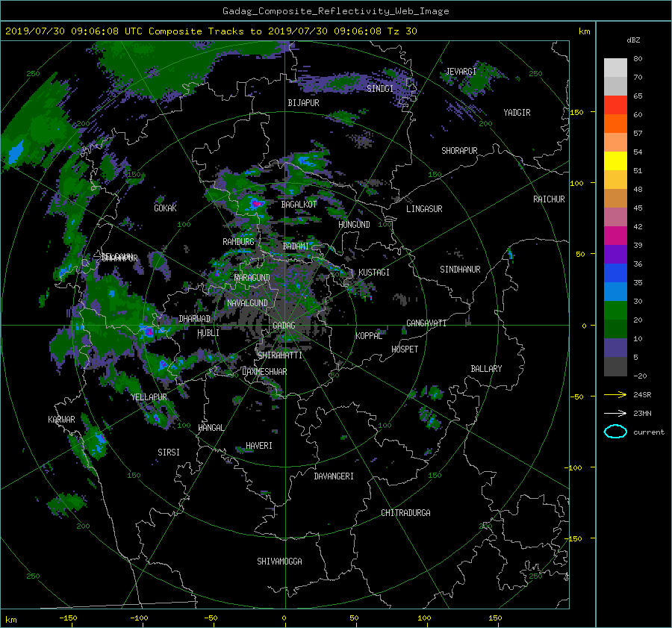672x628 pixels.
Task: Click the 'current' legend label
Action: 649,432
